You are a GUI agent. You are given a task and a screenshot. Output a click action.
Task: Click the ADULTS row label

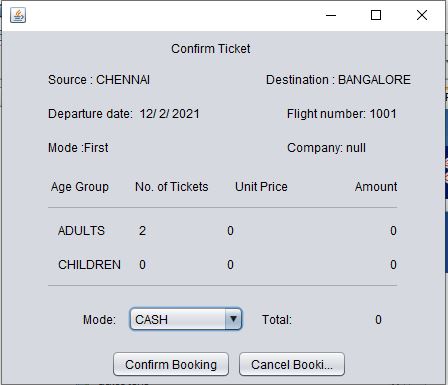pos(81,231)
